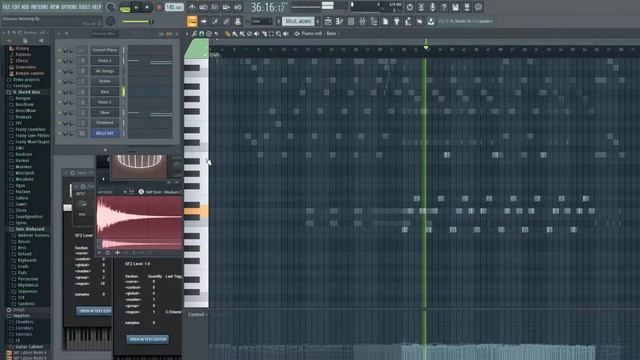Click the circular undo history icon
The height and width of the screenshot is (360, 640).
tap(409, 7)
